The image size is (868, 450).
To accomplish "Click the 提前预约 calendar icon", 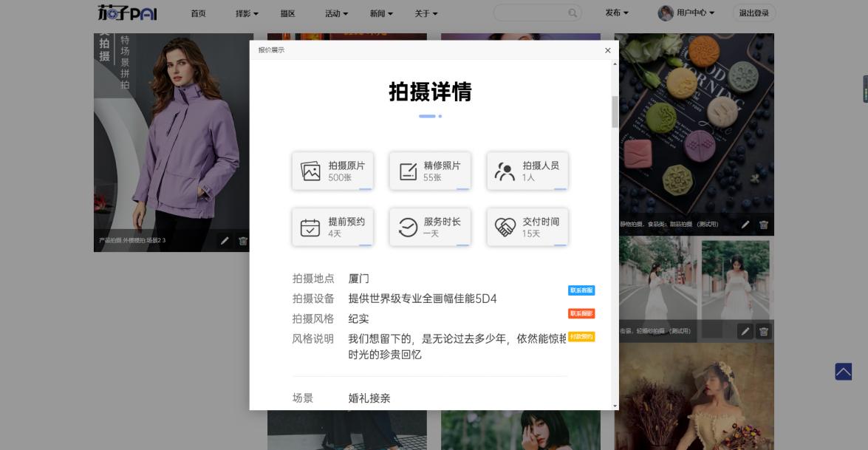I will point(311,227).
